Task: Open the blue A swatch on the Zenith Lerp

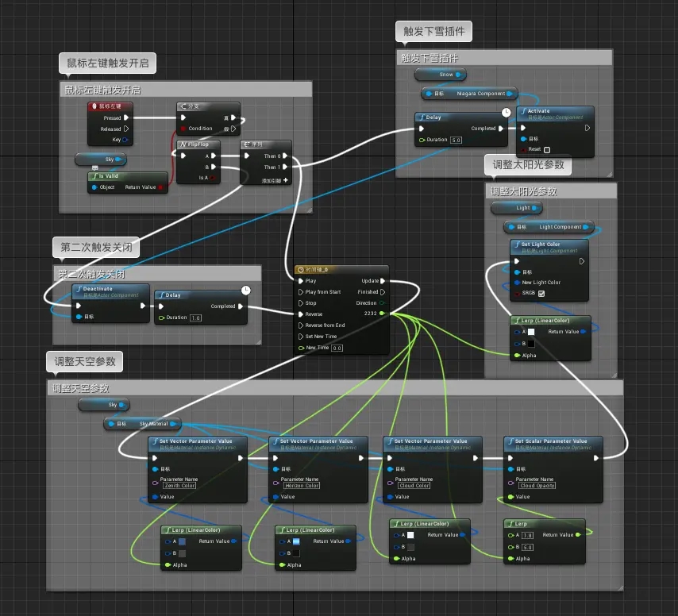Action: [182, 541]
